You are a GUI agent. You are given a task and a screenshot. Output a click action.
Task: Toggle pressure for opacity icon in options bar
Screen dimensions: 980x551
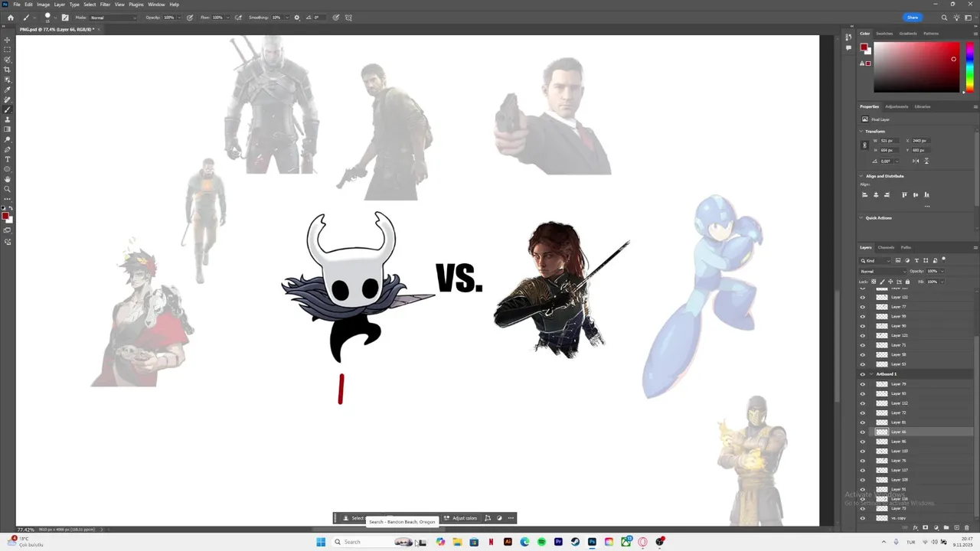coord(190,18)
